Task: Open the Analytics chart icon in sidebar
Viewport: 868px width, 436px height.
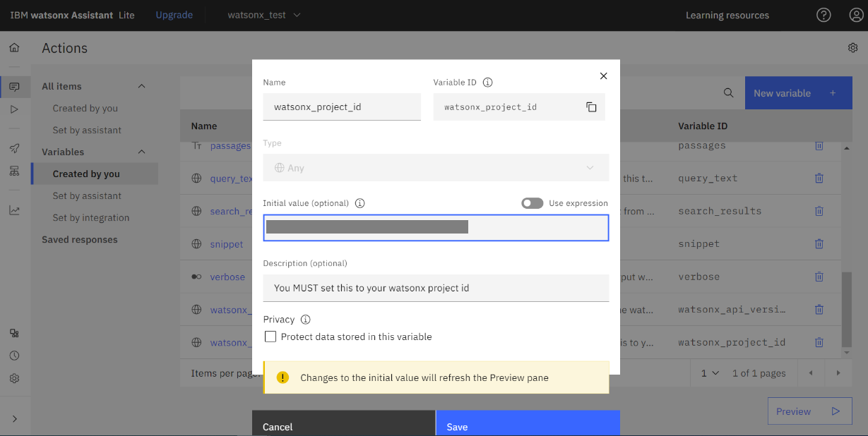Action: (x=14, y=210)
